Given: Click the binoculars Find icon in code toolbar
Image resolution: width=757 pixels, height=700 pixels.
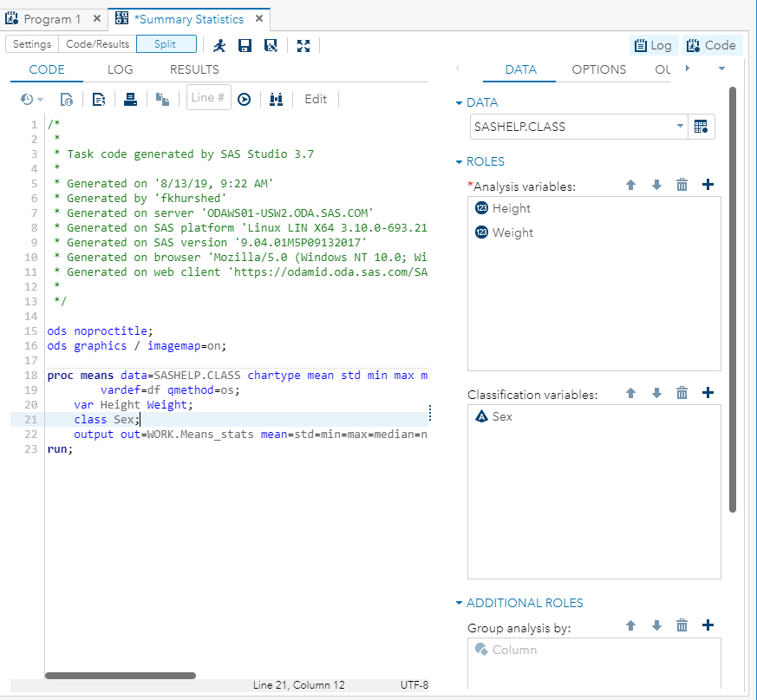Looking at the screenshot, I should 277,99.
